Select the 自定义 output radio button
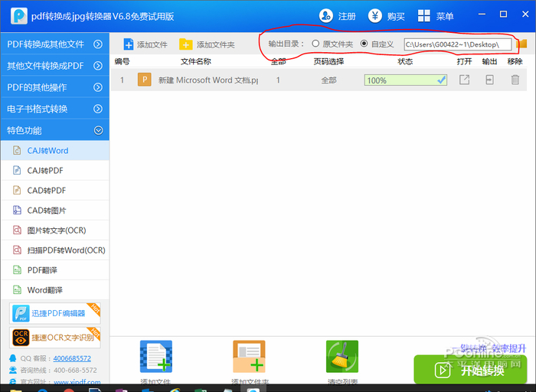 pos(364,44)
